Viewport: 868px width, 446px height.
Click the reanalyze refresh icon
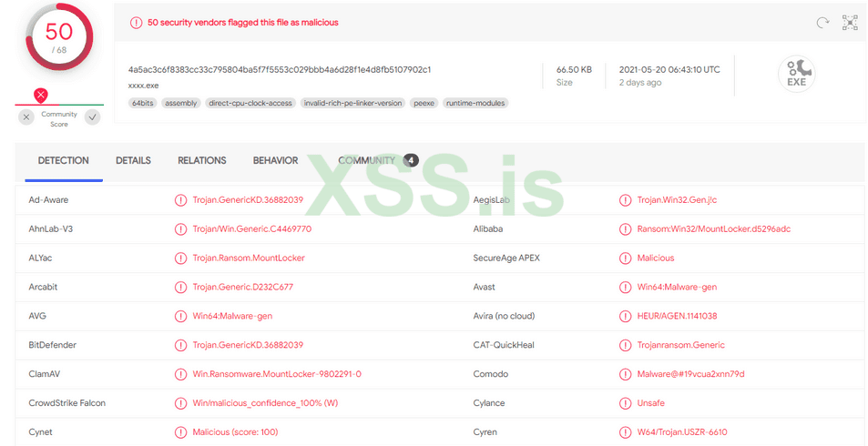822,23
